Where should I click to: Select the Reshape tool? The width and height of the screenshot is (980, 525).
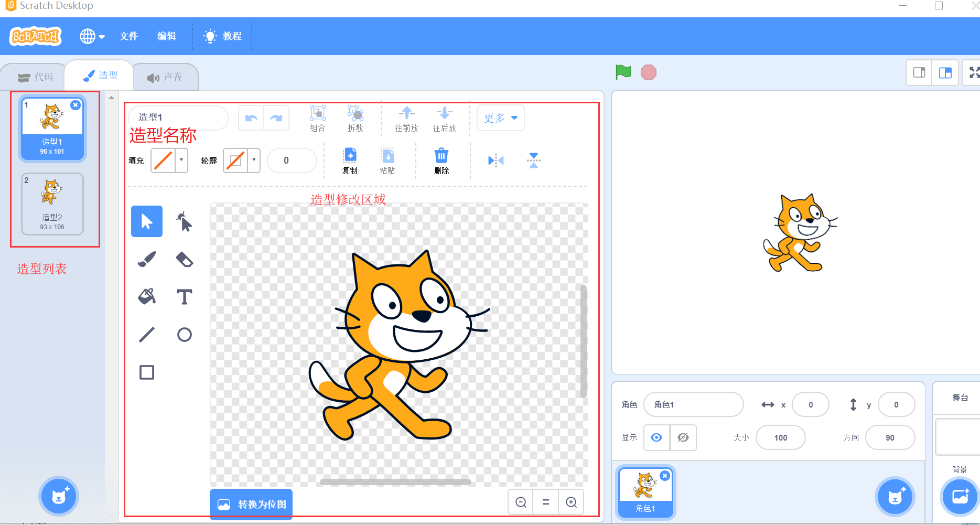pyautogui.click(x=184, y=221)
